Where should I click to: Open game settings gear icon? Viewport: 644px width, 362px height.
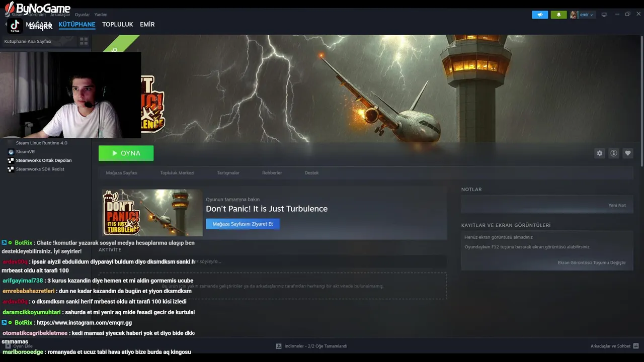point(599,153)
